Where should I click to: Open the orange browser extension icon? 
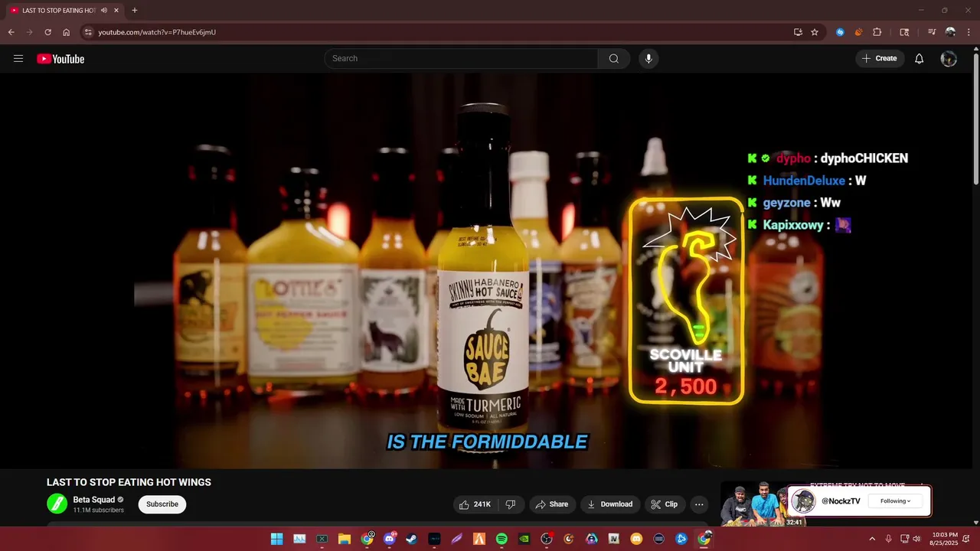tap(858, 32)
